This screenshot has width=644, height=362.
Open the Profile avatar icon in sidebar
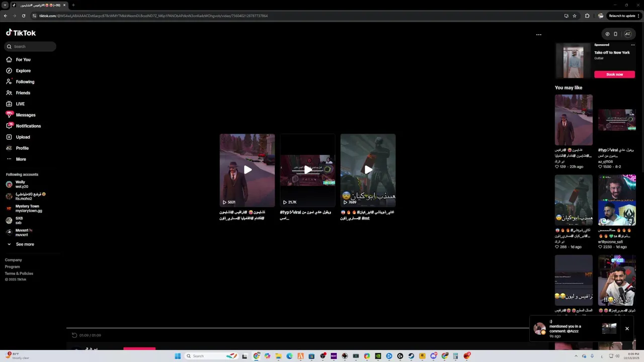(9, 148)
